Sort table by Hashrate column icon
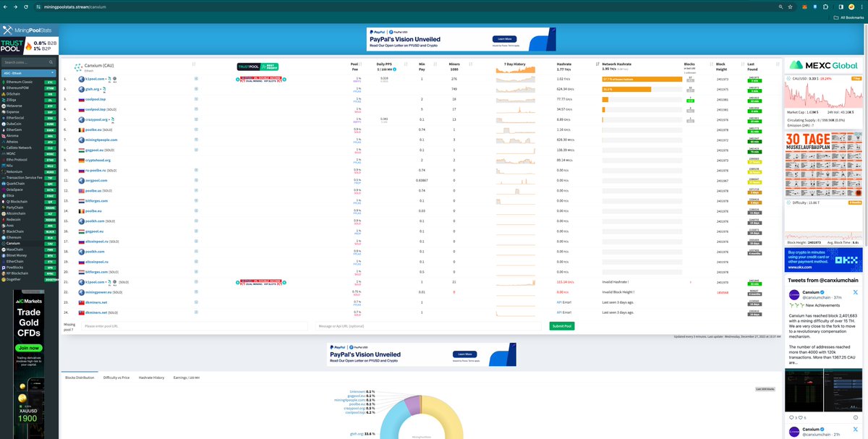868x439 pixels. (x=596, y=64)
